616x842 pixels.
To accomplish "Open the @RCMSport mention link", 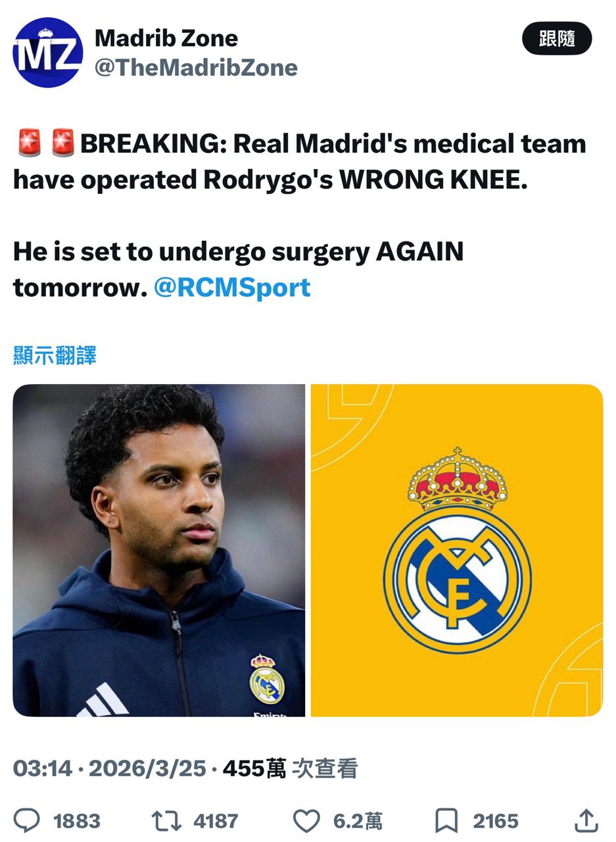I will pos(232,287).
